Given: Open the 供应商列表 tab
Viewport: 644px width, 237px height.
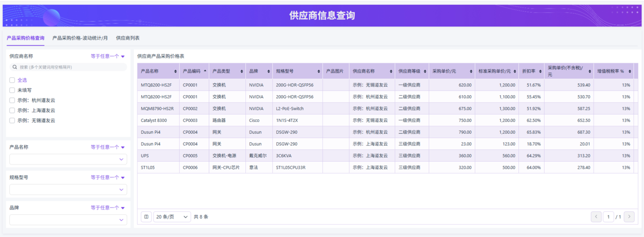Looking at the screenshot, I should coord(128,38).
